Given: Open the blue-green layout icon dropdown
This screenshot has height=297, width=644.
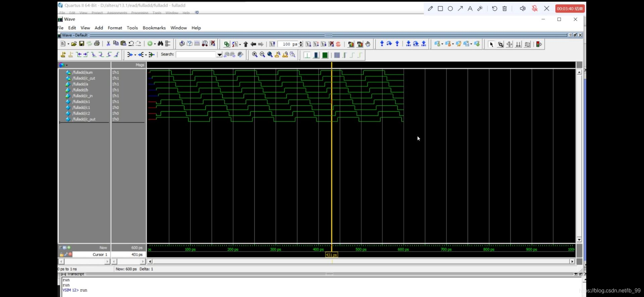Looking at the screenshot, I should click(x=442, y=44).
